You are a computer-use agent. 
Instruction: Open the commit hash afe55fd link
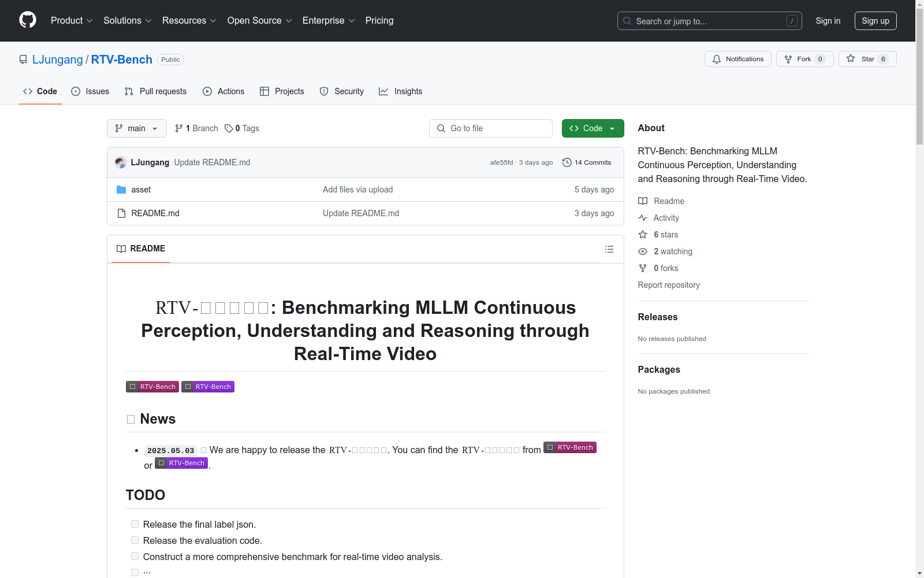pos(501,162)
